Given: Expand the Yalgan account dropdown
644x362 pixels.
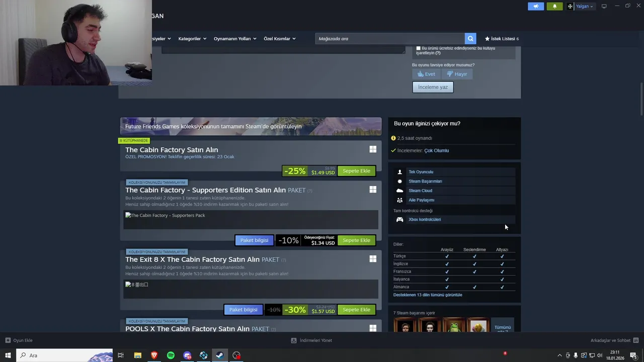Looking at the screenshot, I should tap(585, 6).
